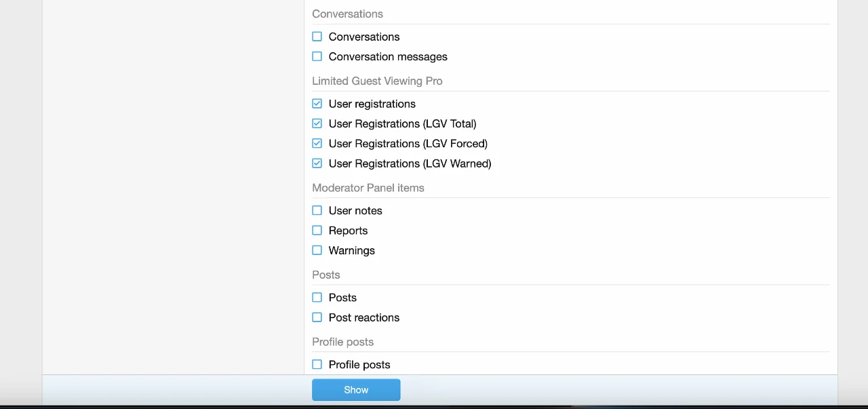Screen dimensions: 868x409
Task: Disable User Registrations (LGV Total)
Action: (317, 123)
